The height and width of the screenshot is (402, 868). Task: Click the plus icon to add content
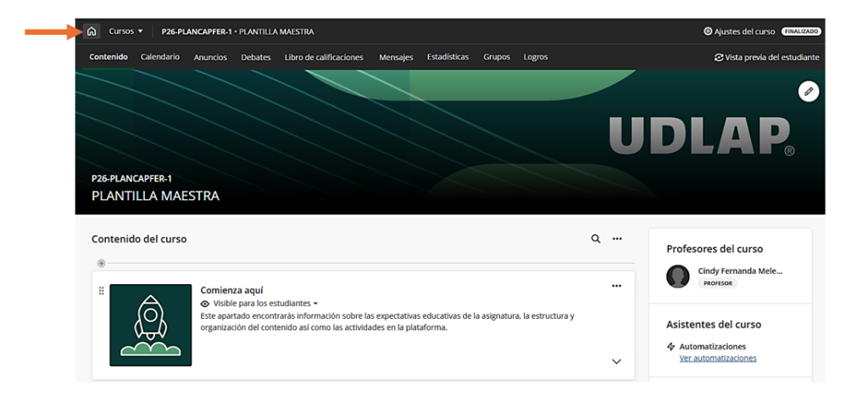[102, 263]
